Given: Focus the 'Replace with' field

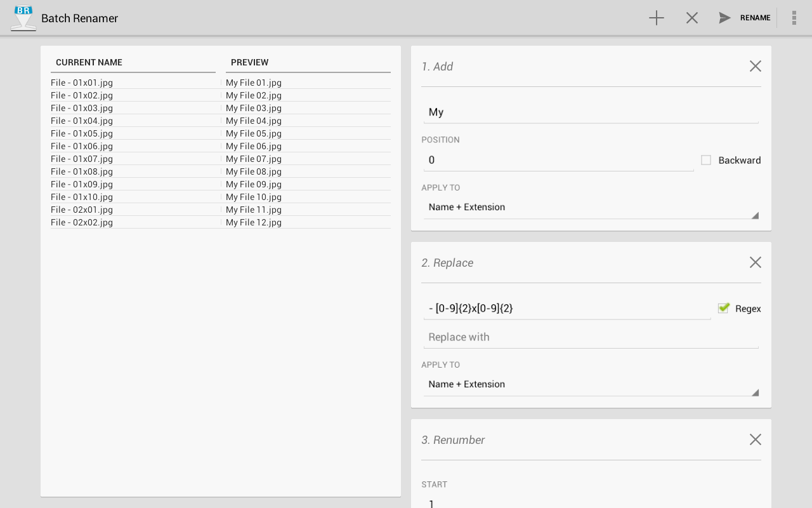Looking at the screenshot, I should click(591, 337).
